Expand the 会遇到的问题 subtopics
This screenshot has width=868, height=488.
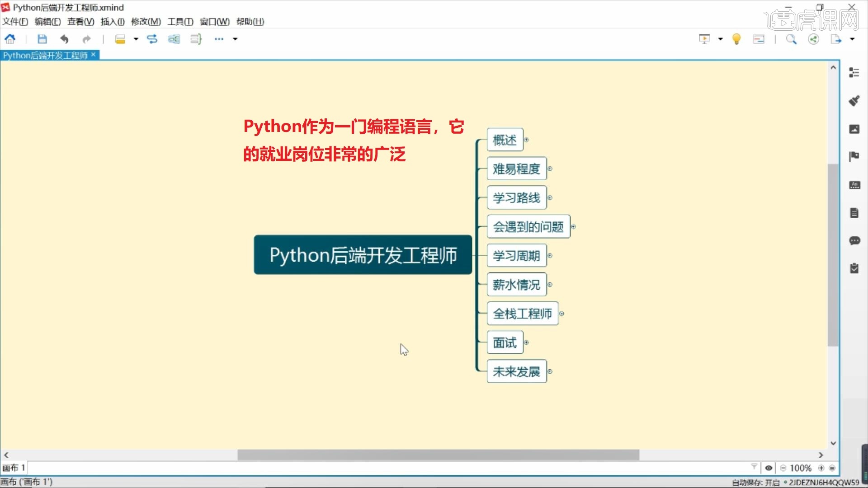coord(573,226)
